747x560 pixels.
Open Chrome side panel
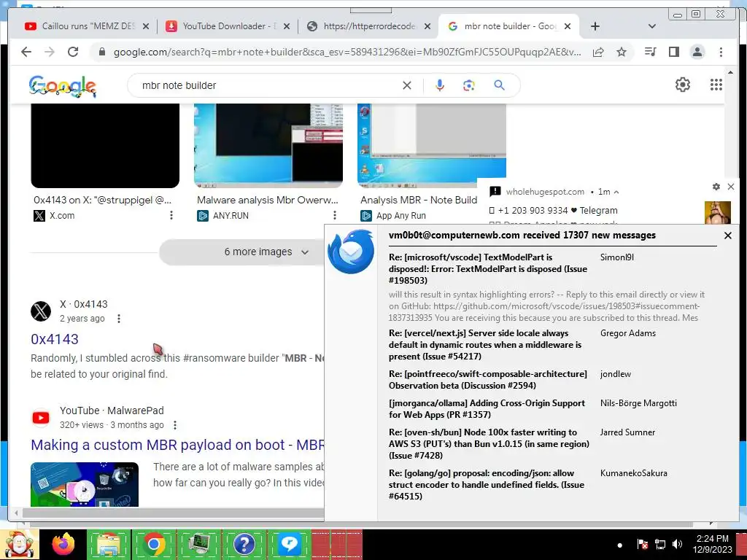(673, 52)
